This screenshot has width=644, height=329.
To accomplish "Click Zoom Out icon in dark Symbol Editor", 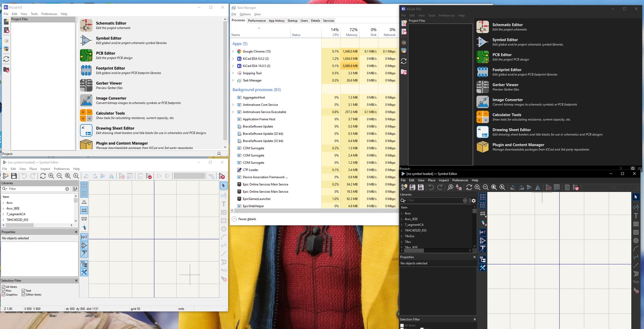I will pyautogui.click(x=486, y=187).
